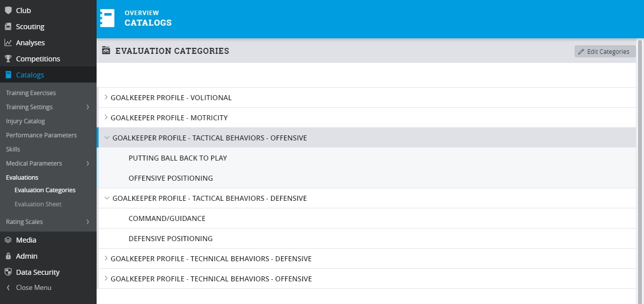The image size is (644, 304).
Task: Go to Training Exercises
Action: (x=31, y=93)
